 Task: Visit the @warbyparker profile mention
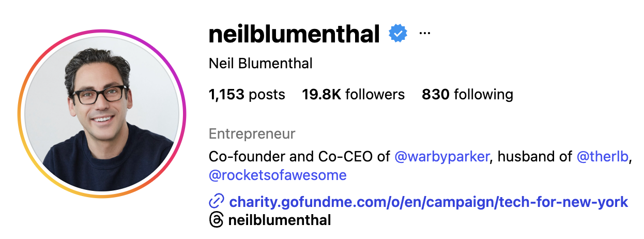point(442,156)
